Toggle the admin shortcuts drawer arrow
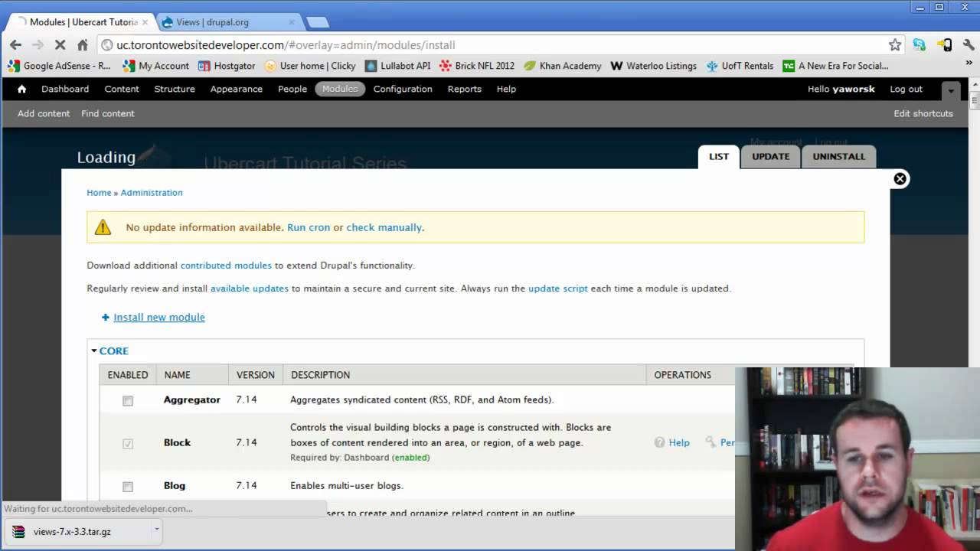Screen dimensions: 980x551 951,90
